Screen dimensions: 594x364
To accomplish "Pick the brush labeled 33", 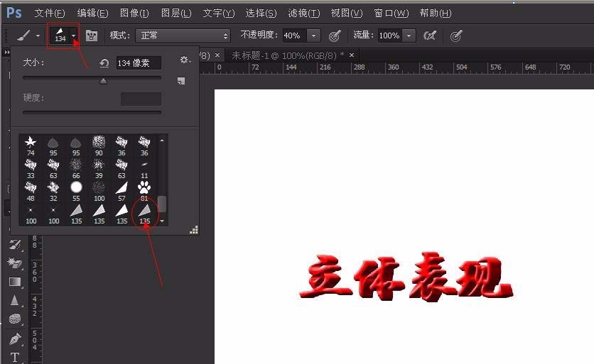I will click(x=31, y=169).
